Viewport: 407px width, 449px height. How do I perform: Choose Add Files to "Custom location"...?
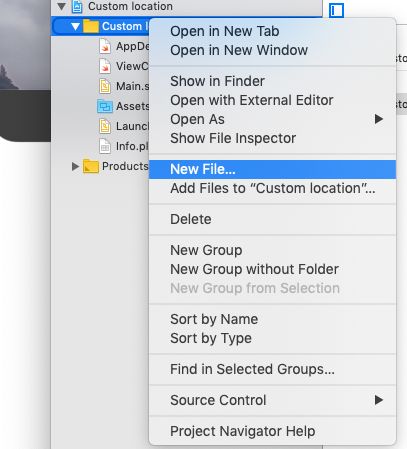pos(272,188)
